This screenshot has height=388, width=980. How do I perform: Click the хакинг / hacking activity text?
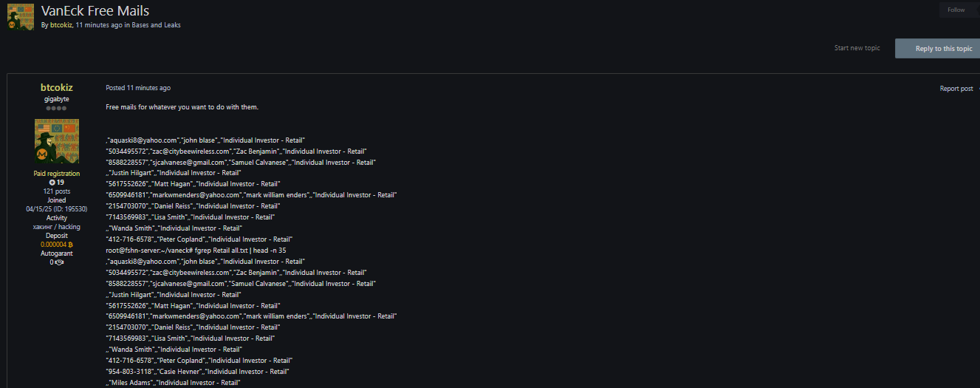point(56,227)
